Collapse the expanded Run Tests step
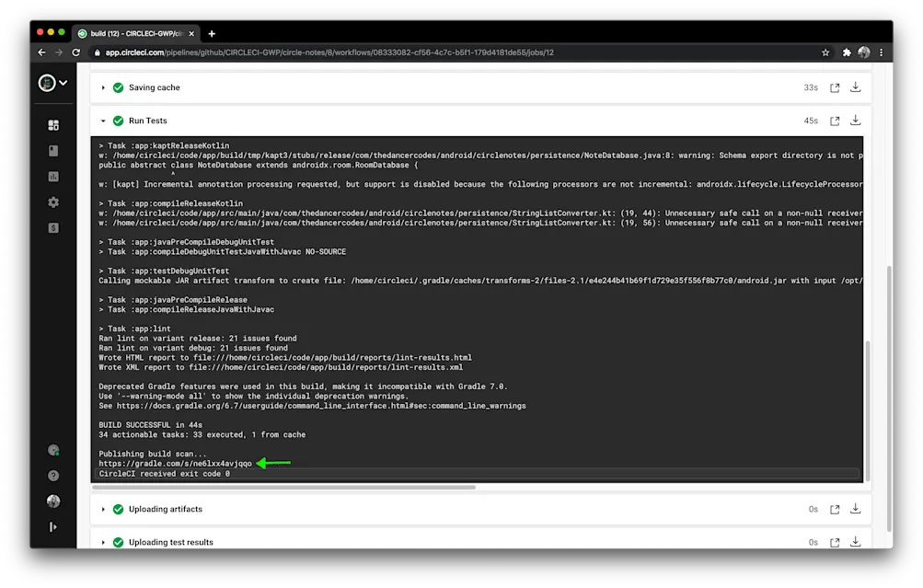Viewport: 923px width, 588px height. (102, 121)
